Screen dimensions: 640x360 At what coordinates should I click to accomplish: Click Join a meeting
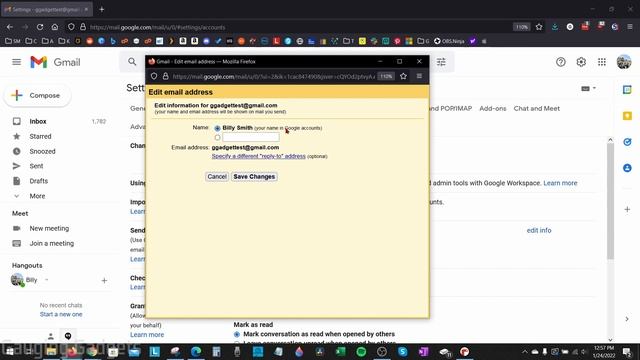click(51, 243)
